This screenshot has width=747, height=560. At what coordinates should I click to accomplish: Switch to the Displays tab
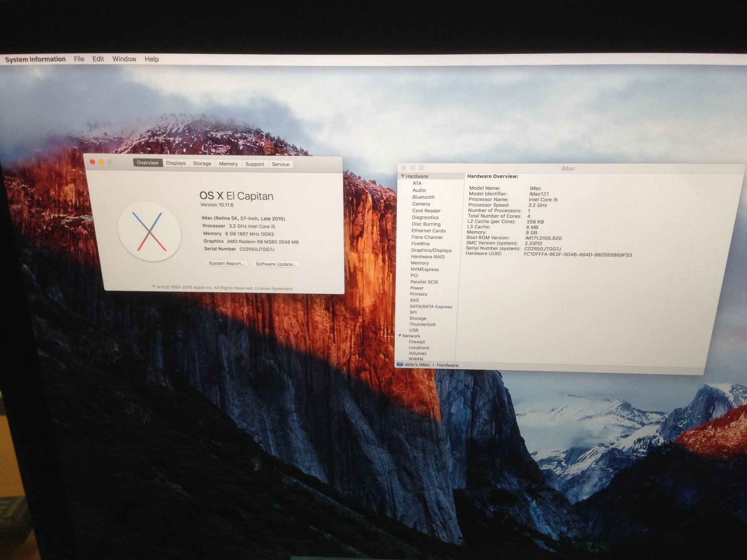tap(176, 163)
